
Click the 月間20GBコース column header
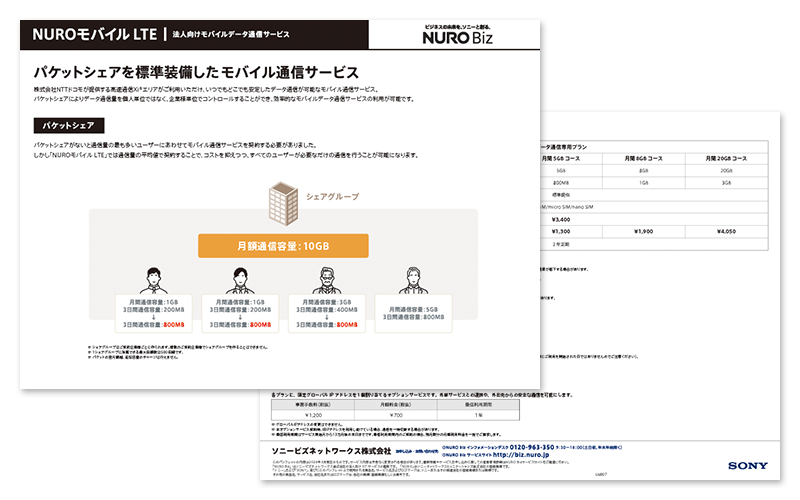(x=726, y=159)
